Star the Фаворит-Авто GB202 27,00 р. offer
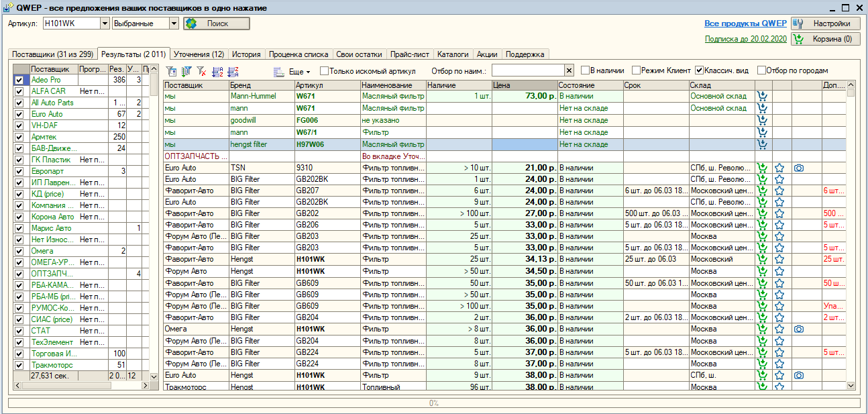The width and height of the screenshot is (868, 414). (x=779, y=213)
